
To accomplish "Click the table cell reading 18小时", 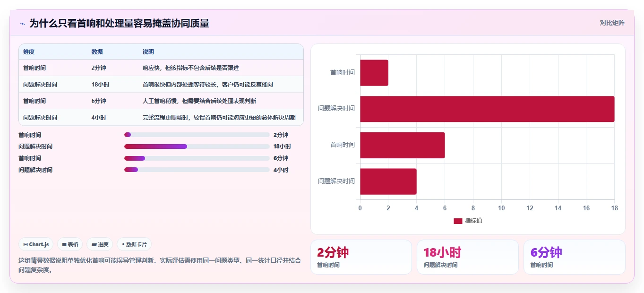I will [100, 85].
